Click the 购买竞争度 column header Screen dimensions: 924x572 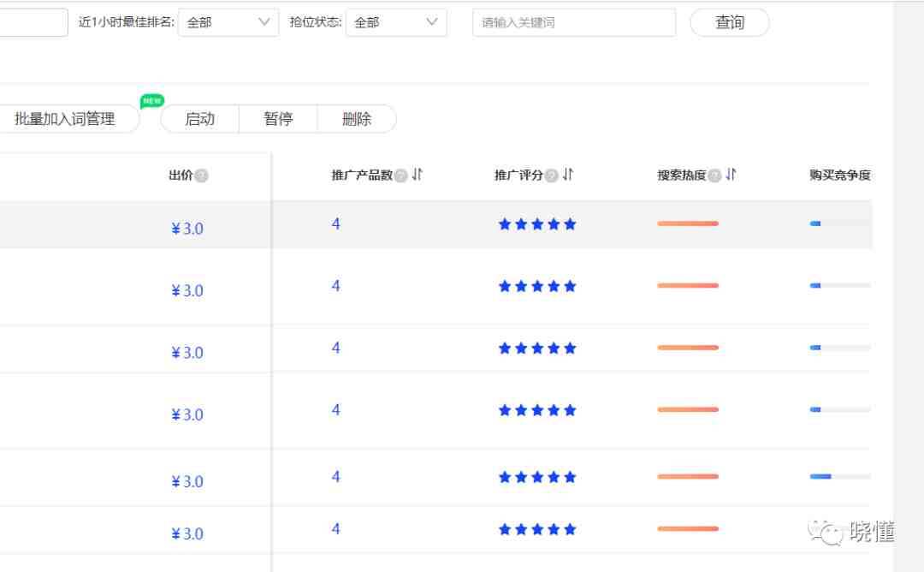(x=840, y=176)
